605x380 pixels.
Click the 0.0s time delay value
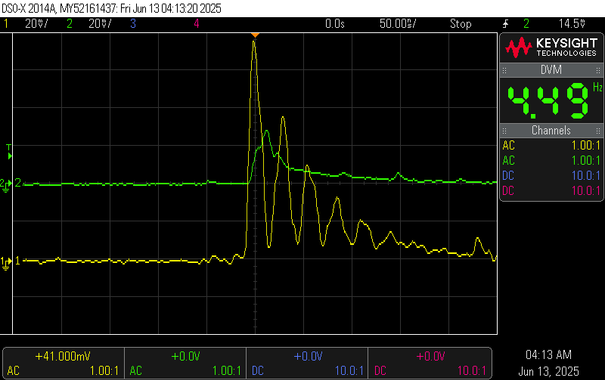[x=335, y=24]
